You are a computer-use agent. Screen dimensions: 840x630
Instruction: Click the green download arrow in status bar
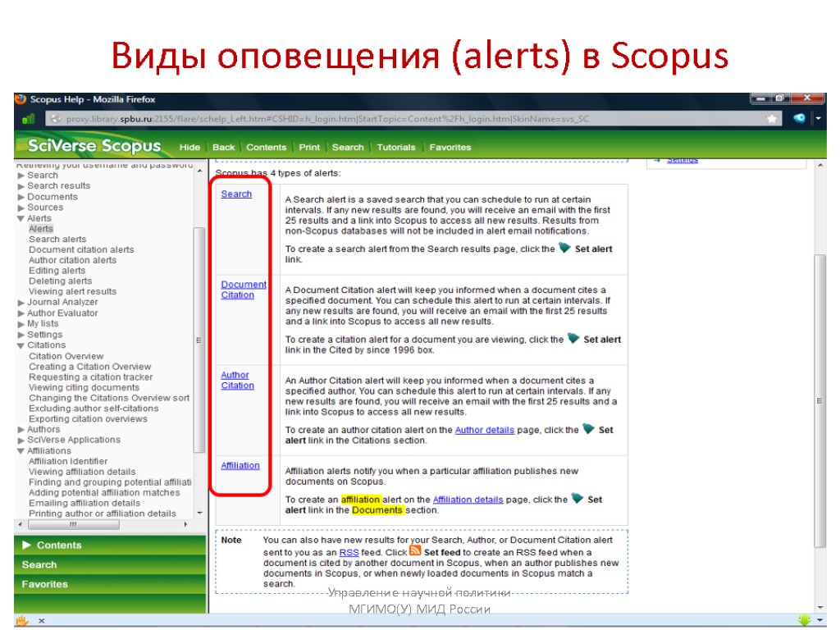tap(804, 620)
